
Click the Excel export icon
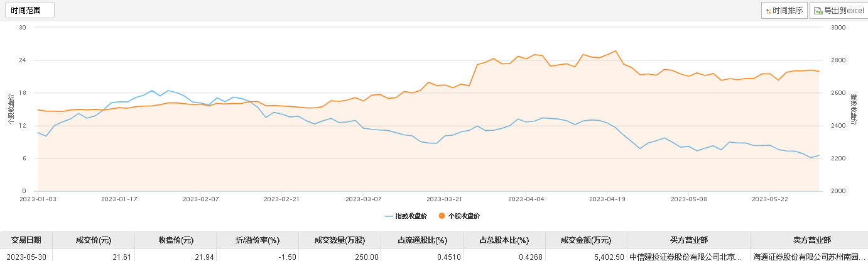click(818, 11)
